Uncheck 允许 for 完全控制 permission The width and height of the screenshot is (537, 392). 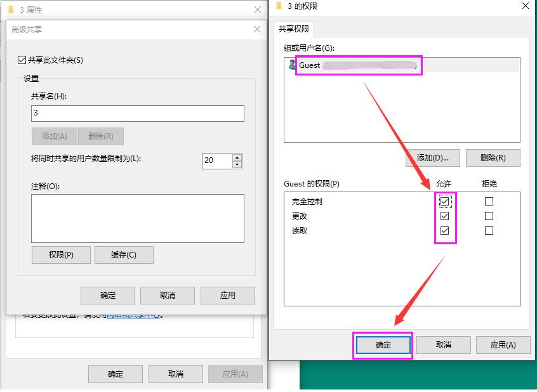(445, 201)
